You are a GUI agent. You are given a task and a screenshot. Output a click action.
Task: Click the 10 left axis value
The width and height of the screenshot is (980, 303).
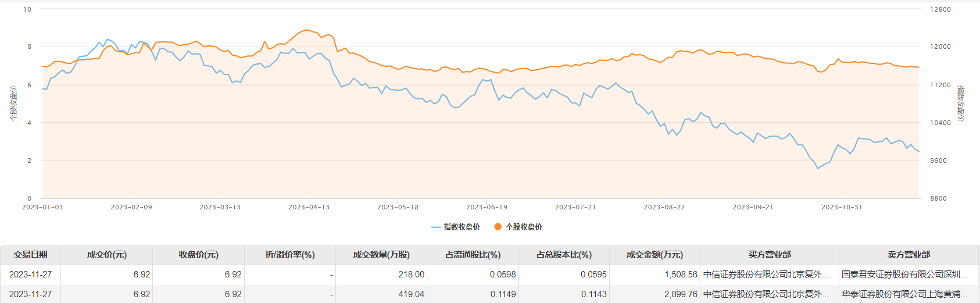(27, 9)
